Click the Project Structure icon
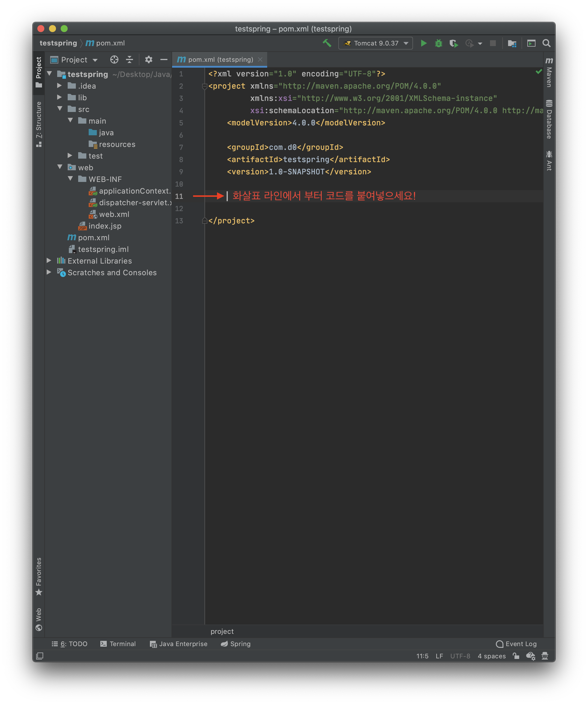This screenshot has height=705, width=588. (512, 43)
